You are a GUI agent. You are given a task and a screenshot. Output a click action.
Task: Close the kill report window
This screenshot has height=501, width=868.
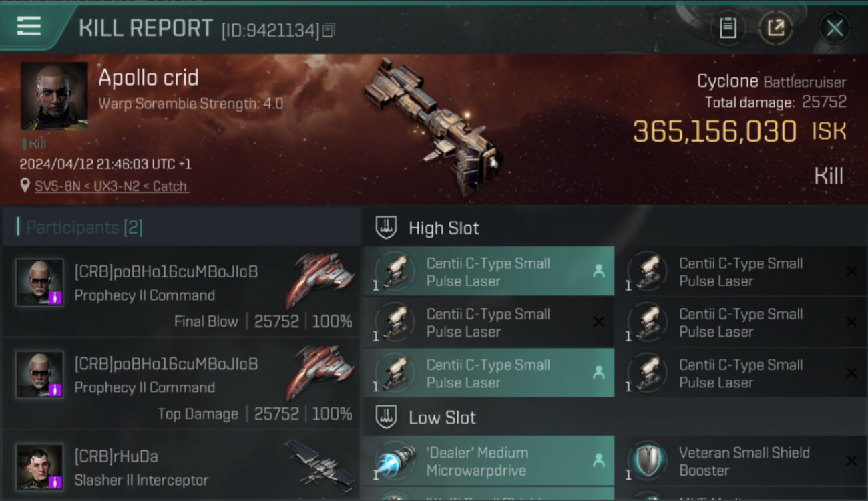click(834, 28)
